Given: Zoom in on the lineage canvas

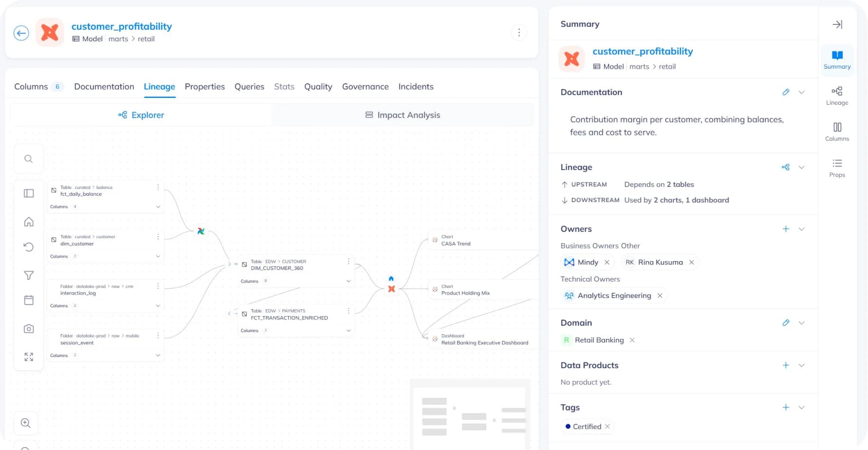Looking at the screenshot, I should pos(26,423).
